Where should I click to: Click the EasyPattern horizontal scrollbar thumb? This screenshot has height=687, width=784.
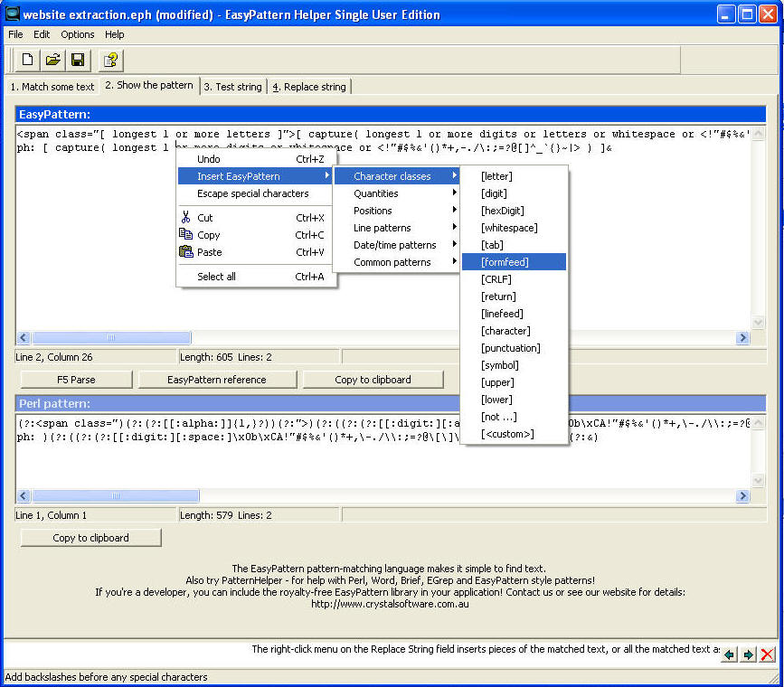click(x=111, y=337)
